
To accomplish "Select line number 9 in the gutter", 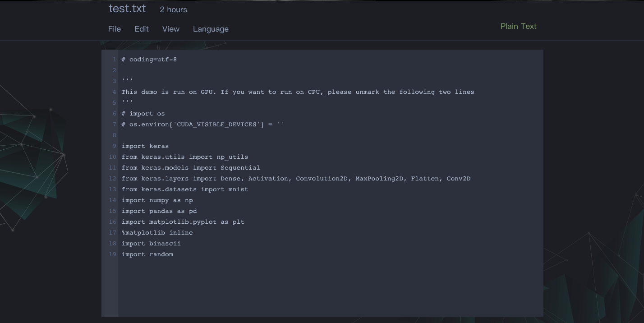I will (x=114, y=146).
